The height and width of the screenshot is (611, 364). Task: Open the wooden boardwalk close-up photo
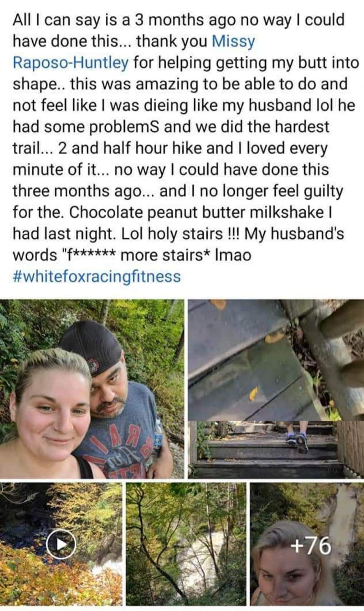[x=276, y=359]
